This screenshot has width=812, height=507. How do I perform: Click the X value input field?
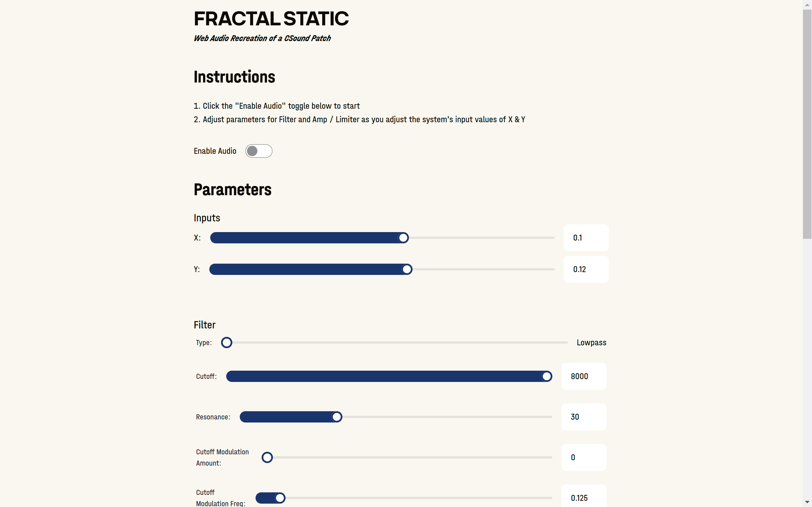click(x=586, y=238)
